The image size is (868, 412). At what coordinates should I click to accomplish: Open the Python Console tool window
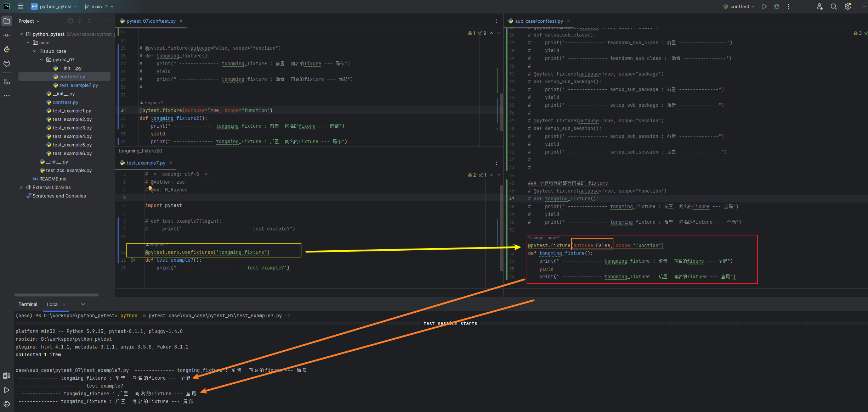7,404
